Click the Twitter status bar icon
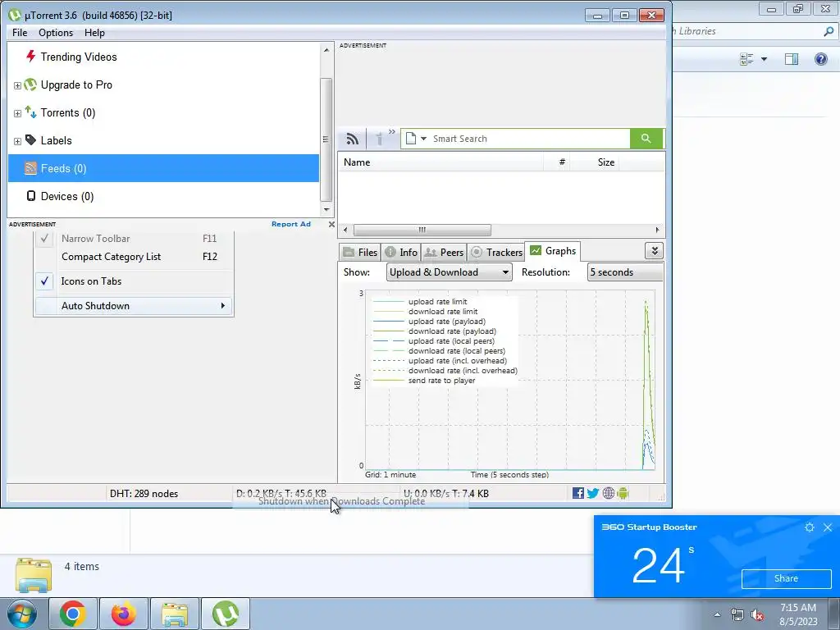The height and width of the screenshot is (630, 840). (593, 493)
